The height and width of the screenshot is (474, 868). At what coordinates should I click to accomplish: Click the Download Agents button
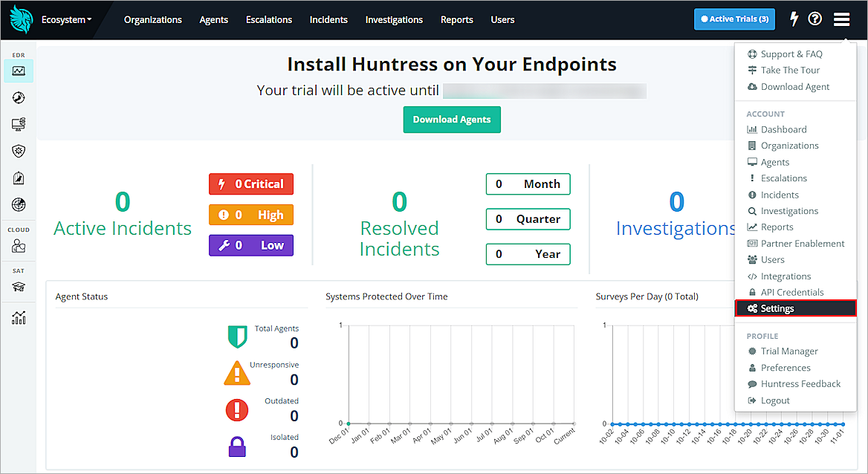tap(452, 119)
